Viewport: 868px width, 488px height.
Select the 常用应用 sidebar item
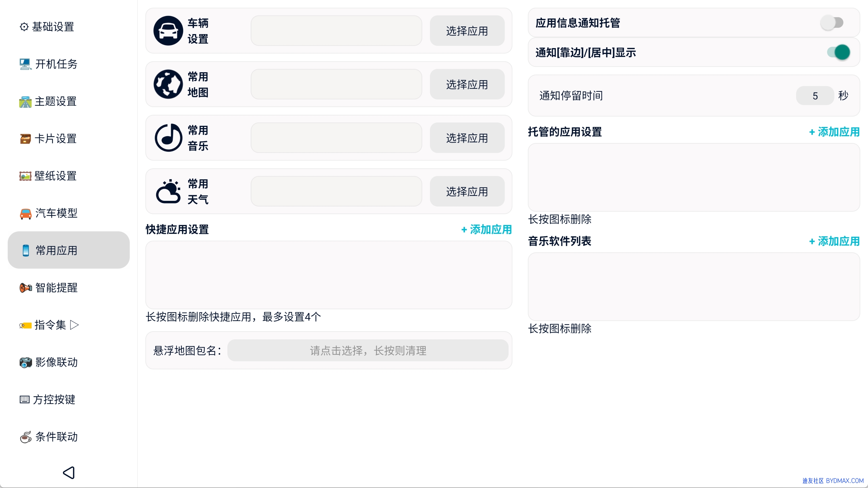coord(69,250)
